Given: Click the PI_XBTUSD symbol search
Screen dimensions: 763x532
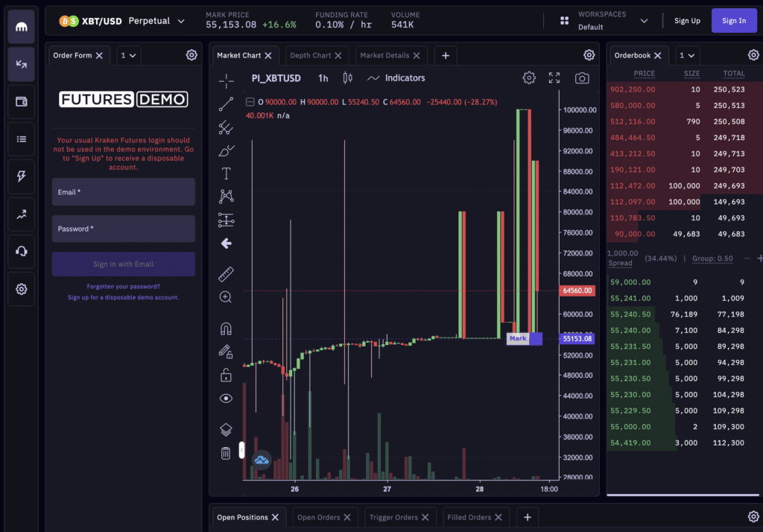Looking at the screenshot, I should (276, 78).
